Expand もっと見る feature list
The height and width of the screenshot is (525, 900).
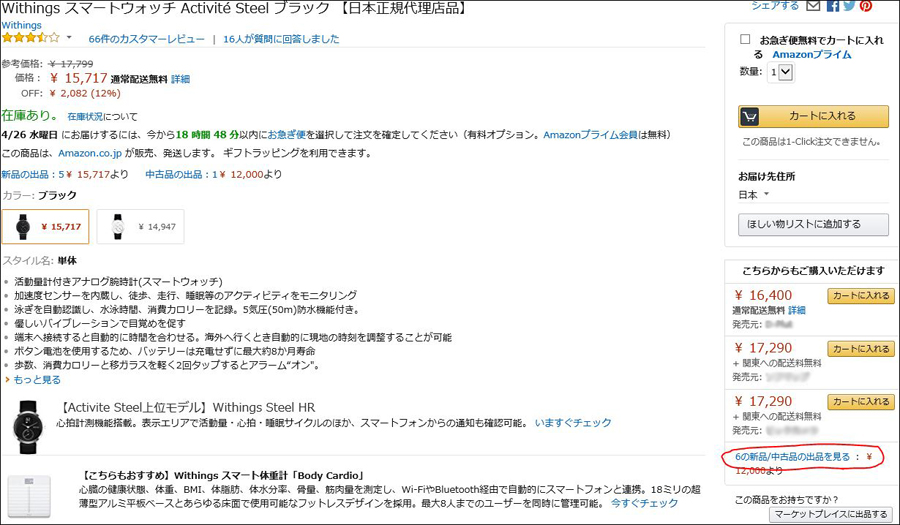click(x=37, y=380)
